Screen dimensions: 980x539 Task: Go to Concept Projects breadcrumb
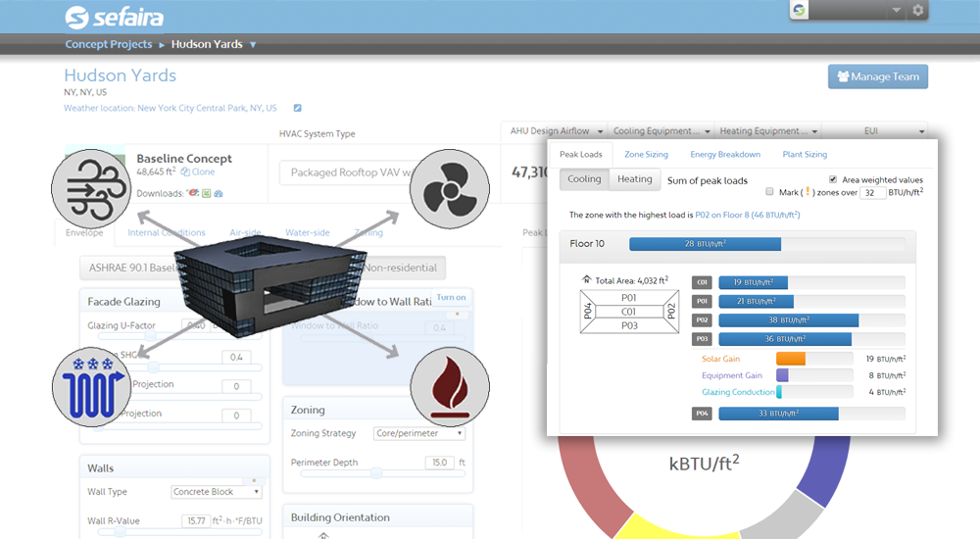tap(108, 44)
